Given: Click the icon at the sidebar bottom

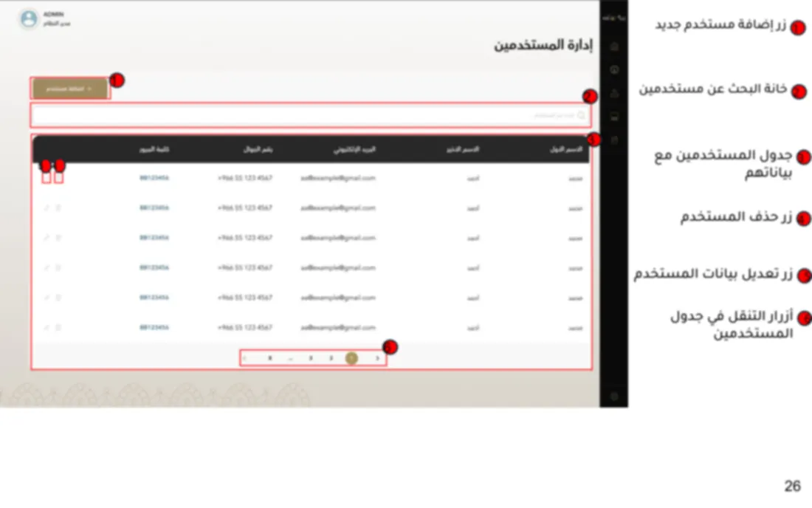Looking at the screenshot, I should [x=614, y=397].
